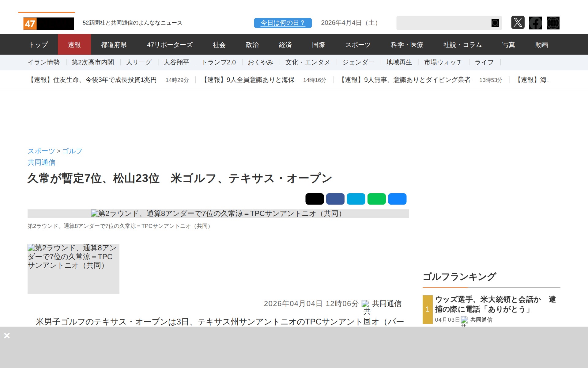Open the site's Facebook page at top right

(x=536, y=23)
